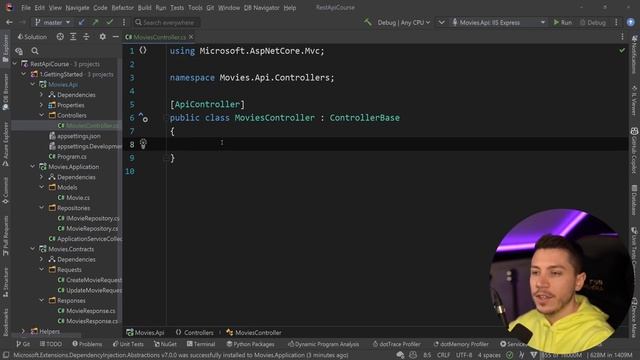Viewport: 640px width, 360px height.
Task: Open the master branch dropdown
Action: (53, 22)
